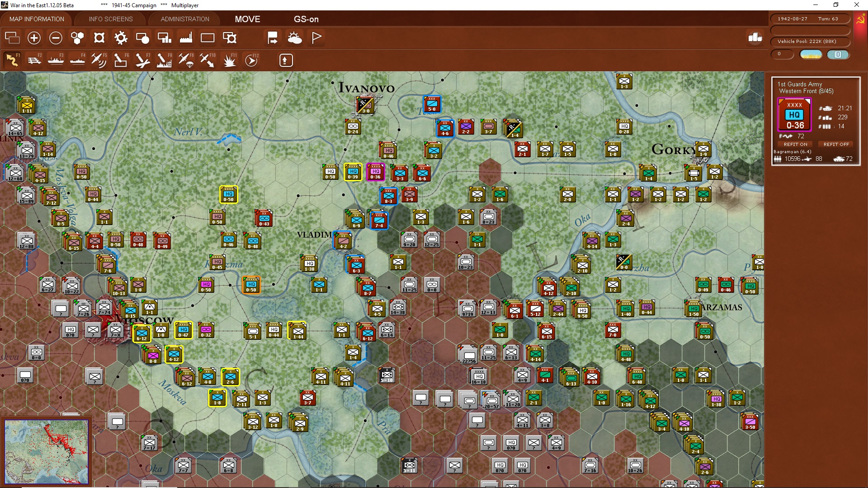Image resolution: width=868 pixels, height=488 pixels.
Task: Click the upload arrow box icon
Action: [286, 60]
